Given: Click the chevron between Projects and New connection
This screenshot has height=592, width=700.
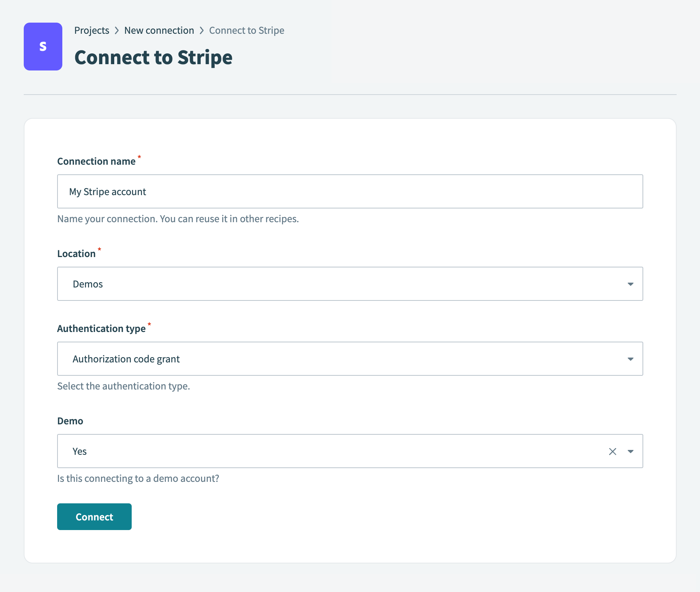Looking at the screenshot, I should (117, 30).
